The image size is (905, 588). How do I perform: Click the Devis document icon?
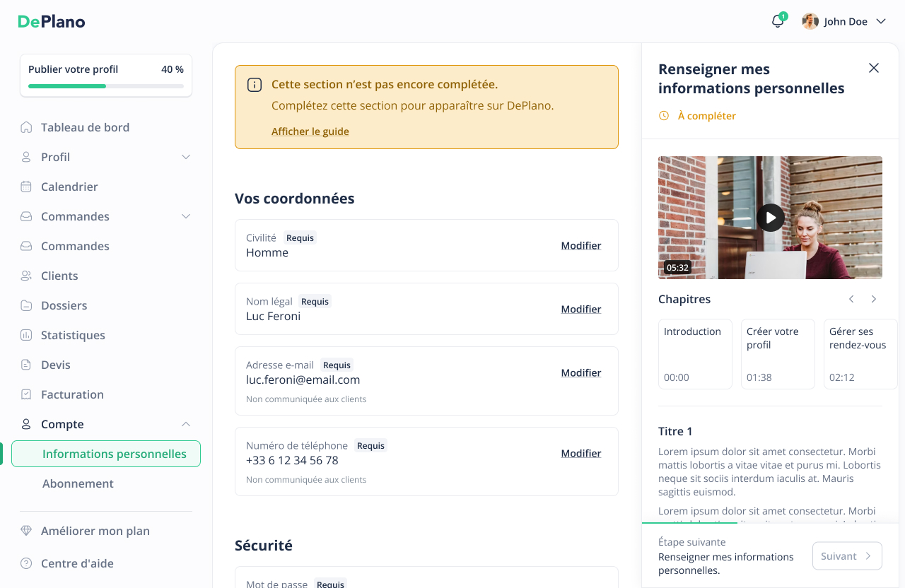tap(26, 365)
